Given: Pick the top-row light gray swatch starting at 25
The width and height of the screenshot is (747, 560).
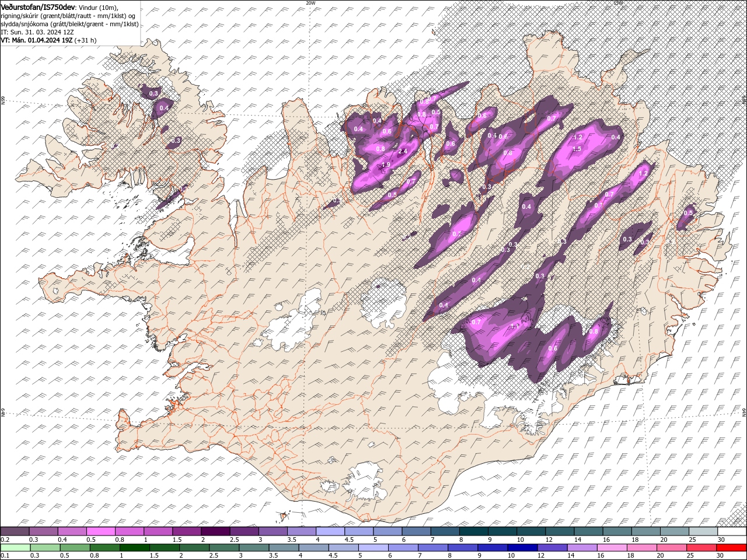Looking at the screenshot, I should click(x=703, y=531).
